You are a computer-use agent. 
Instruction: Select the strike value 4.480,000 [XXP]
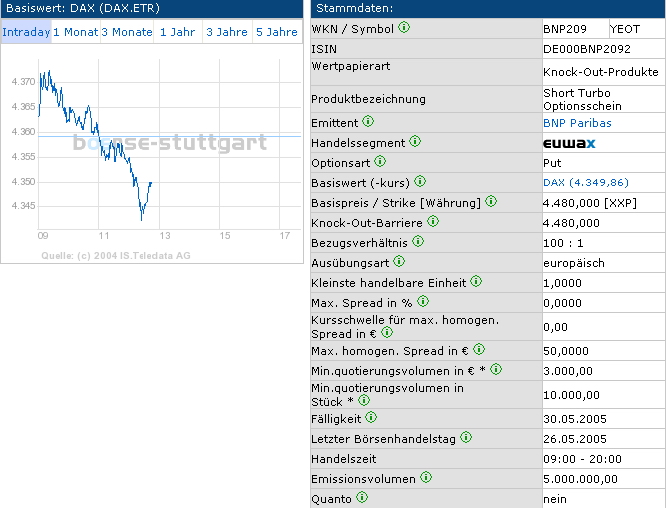click(x=590, y=203)
